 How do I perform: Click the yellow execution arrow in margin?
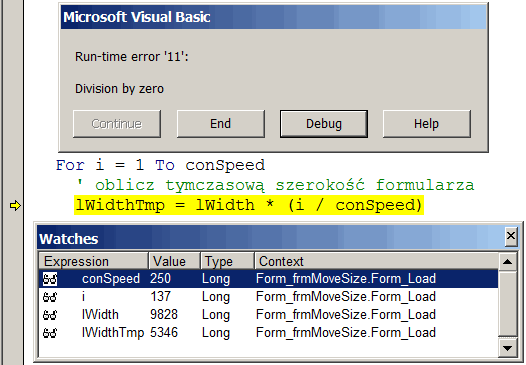click(x=15, y=205)
